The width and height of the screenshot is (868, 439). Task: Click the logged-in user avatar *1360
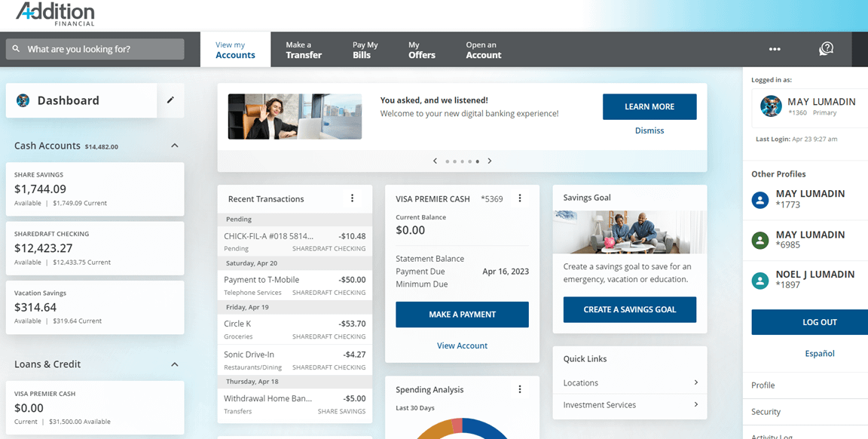(x=771, y=106)
